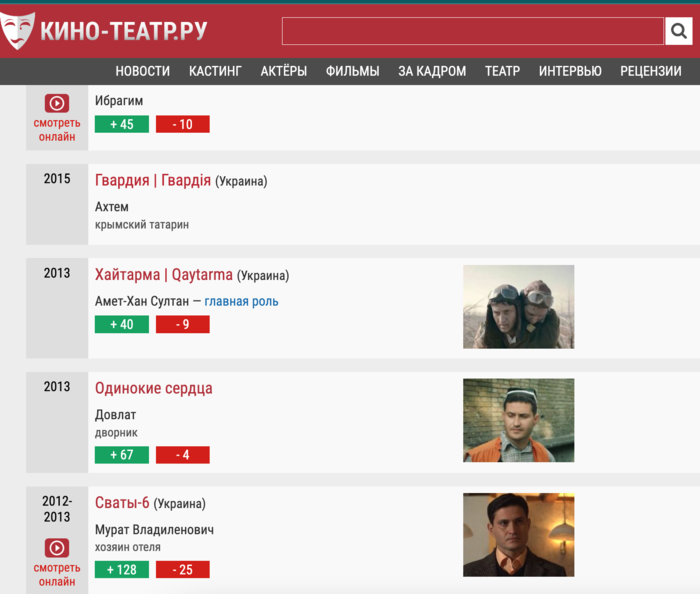This screenshot has width=700, height=594.
Task: Click the Кино-Театр.ру site title
Action: [x=124, y=31]
